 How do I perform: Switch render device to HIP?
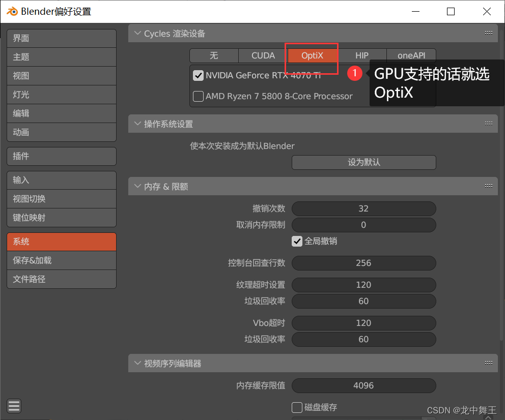pyautogui.click(x=361, y=55)
